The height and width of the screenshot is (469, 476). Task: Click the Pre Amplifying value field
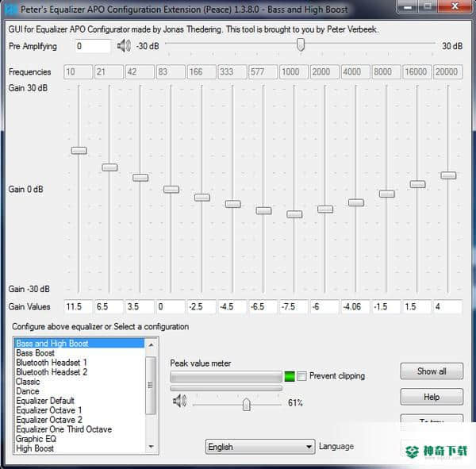[93, 46]
